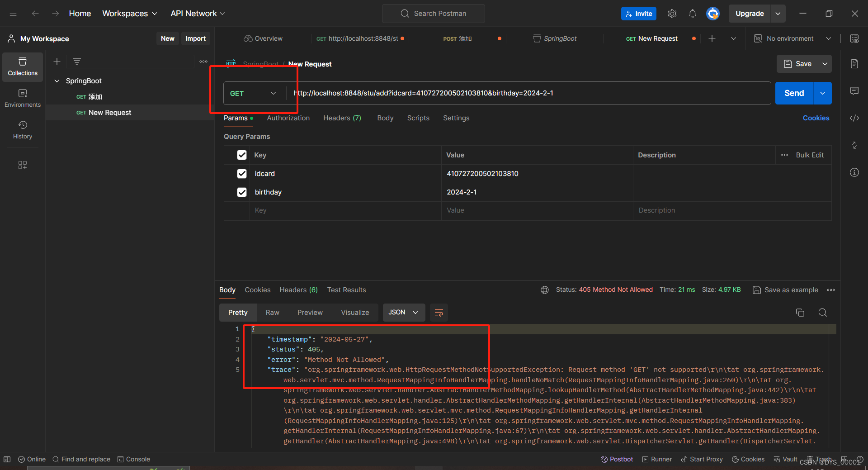Go back with the left arrow
Image resolution: width=868 pixels, height=470 pixels.
35,14
